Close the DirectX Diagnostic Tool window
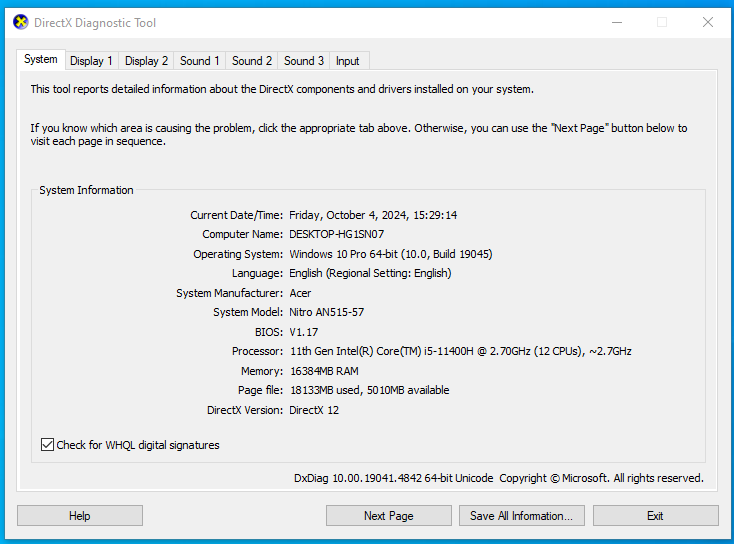734x544 pixels. [x=708, y=22]
